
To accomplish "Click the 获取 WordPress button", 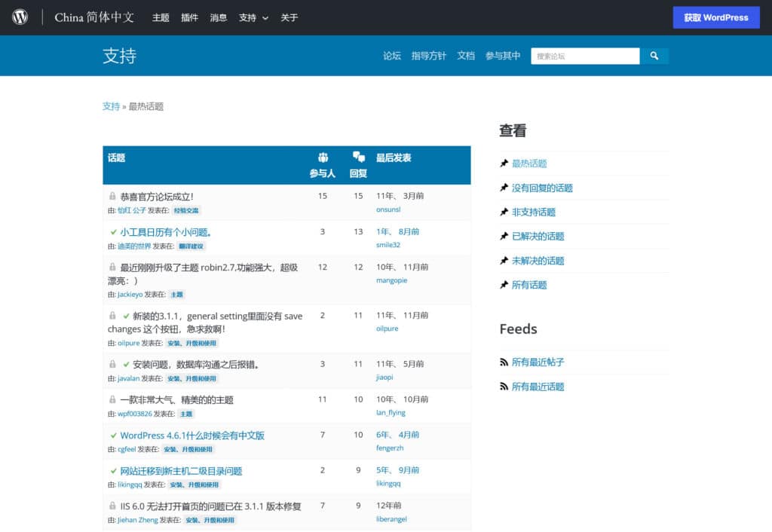I will tap(715, 17).
